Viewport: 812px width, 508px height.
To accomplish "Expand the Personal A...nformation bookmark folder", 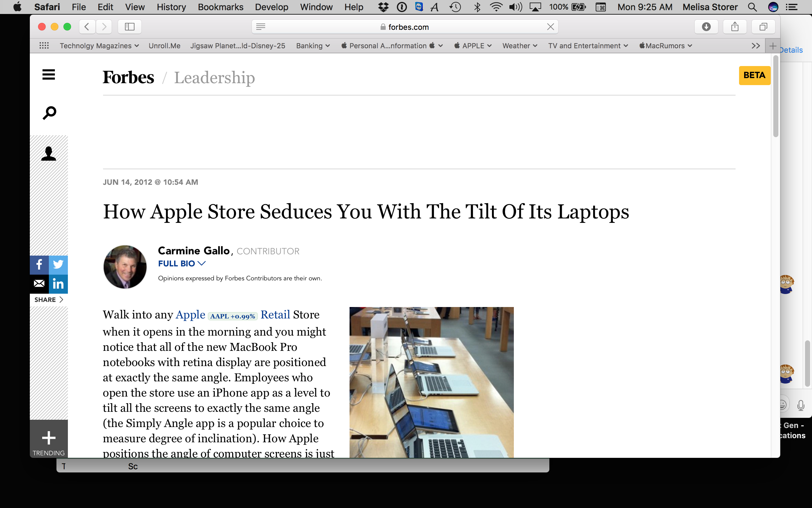I will tap(392, 46).
